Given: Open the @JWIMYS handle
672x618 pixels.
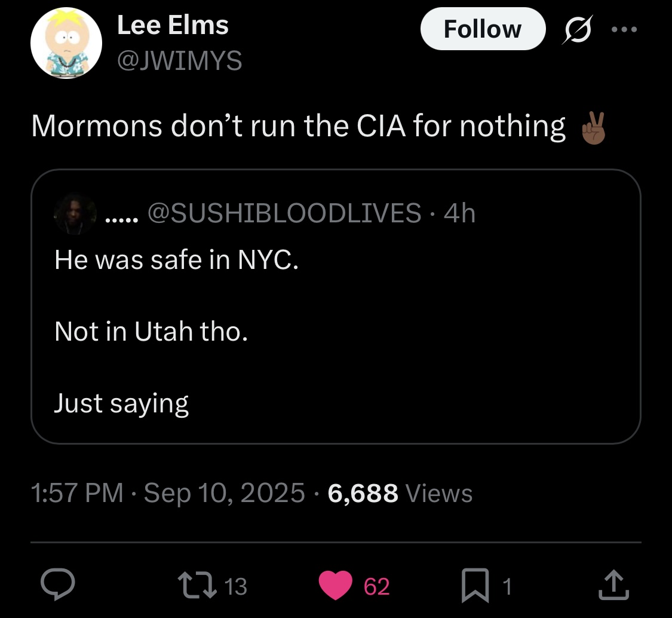Looking at the screenshot, I should (x=179, y=60).
